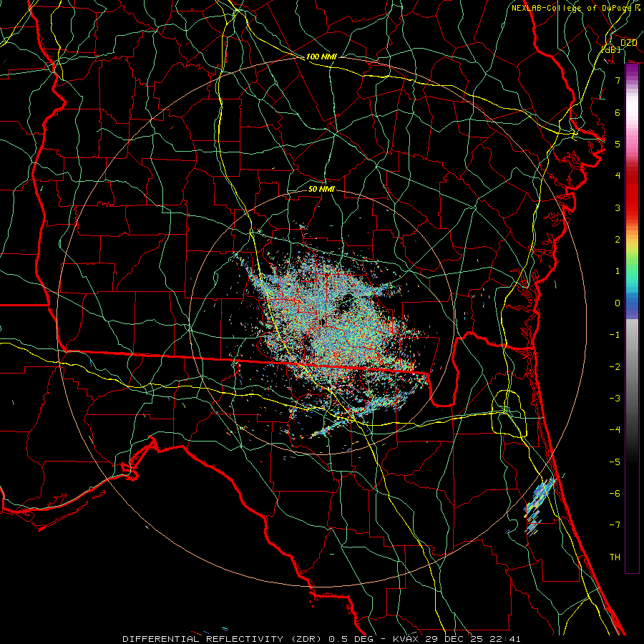Click the positive "4" scale value
The height and width of the screenshot is (644, 644).
[x=618, y=176]
